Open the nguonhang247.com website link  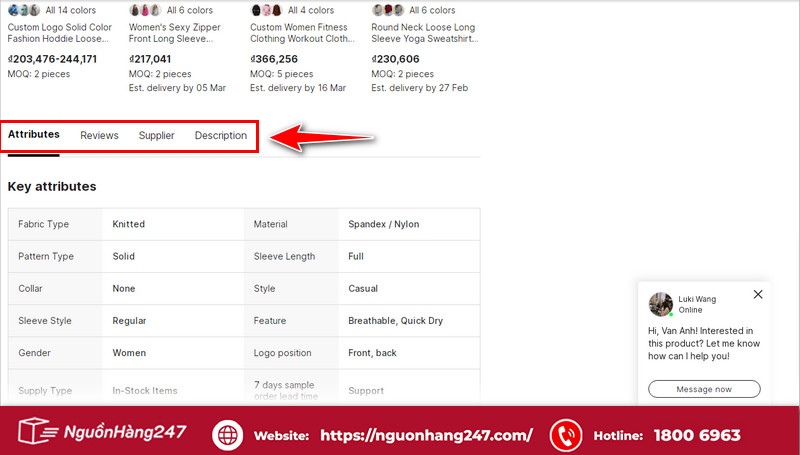[426, 436]
